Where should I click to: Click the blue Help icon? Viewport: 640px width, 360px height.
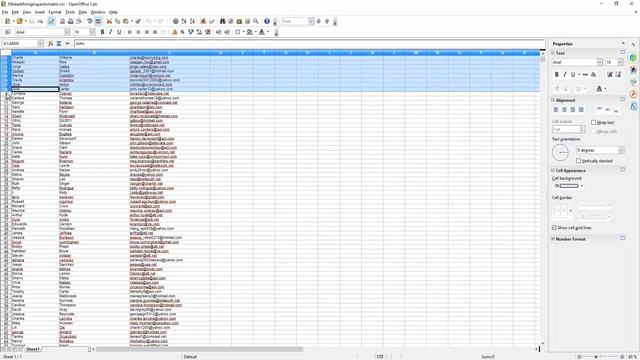pos(267,21)
